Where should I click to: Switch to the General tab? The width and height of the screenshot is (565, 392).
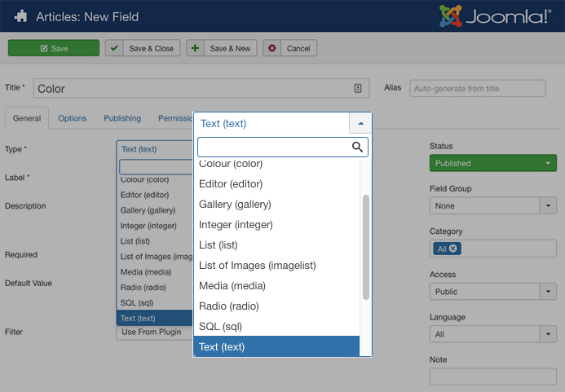[x=27, y=118]
